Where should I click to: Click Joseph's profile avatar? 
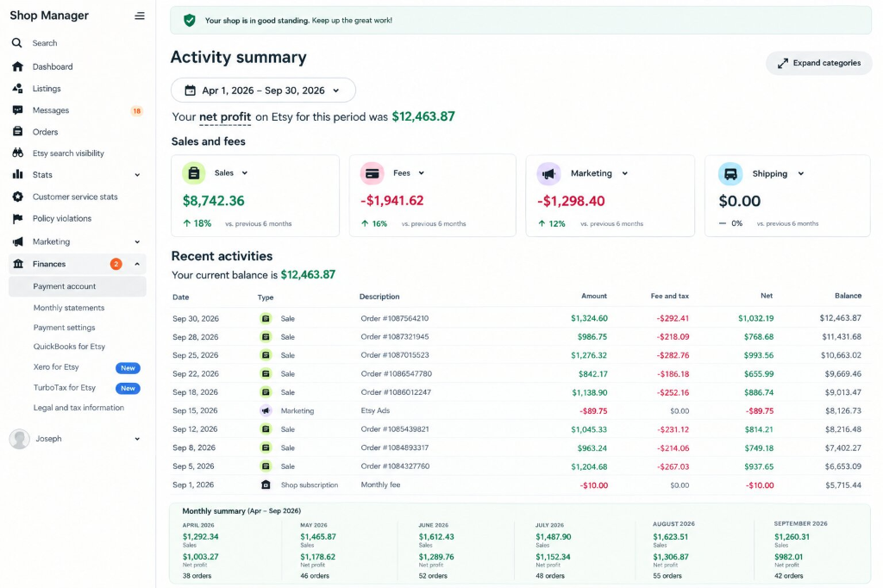pyautogui.click(x=19, y=439)
